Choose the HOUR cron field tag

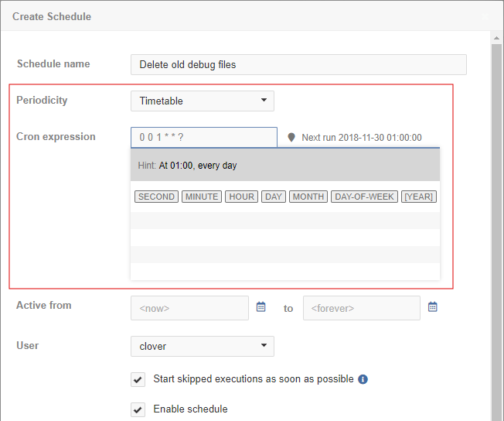242,197
